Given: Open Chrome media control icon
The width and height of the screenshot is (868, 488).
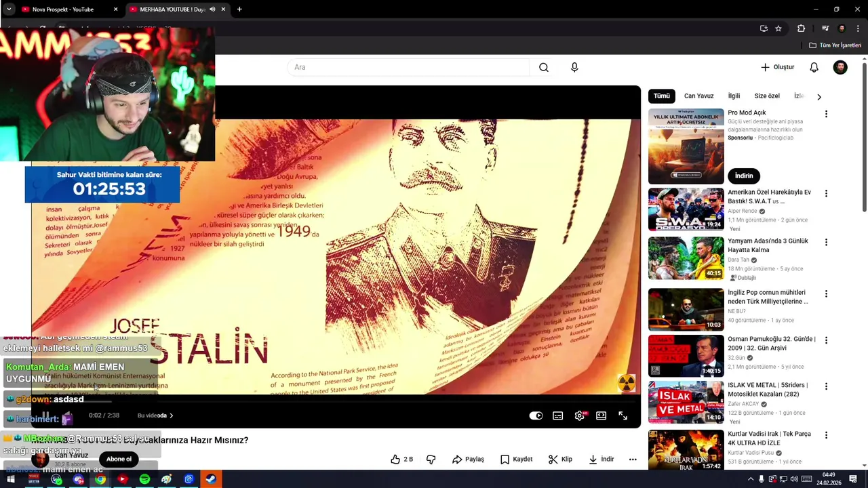Looking at the screenshot, I should (825, 28).
